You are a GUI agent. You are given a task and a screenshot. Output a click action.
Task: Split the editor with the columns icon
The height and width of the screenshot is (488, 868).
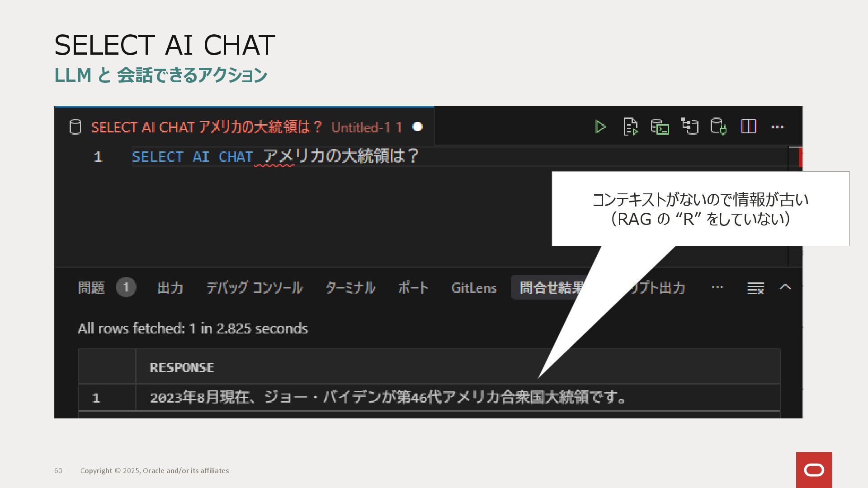tap(748, 127)
